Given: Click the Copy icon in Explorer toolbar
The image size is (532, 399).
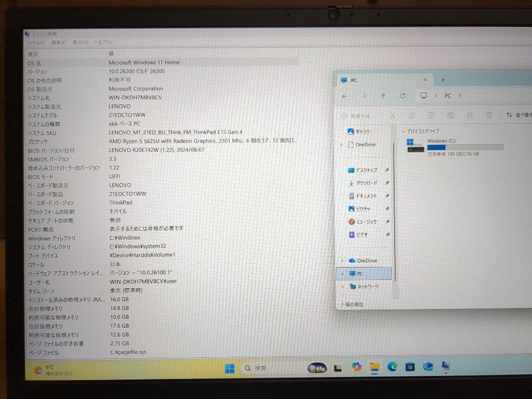Looking at the screenshot, I should click(412, 115).
